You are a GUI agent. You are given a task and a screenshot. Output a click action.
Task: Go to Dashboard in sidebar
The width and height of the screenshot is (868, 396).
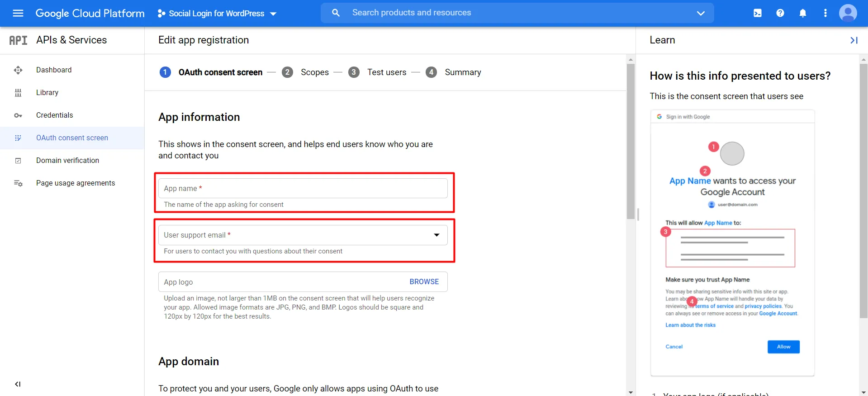72,70
